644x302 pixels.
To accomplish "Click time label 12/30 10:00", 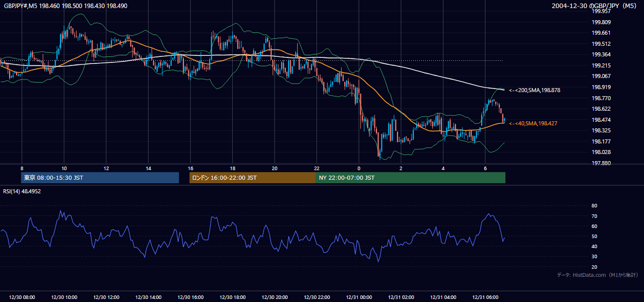I will click(64, 297).
